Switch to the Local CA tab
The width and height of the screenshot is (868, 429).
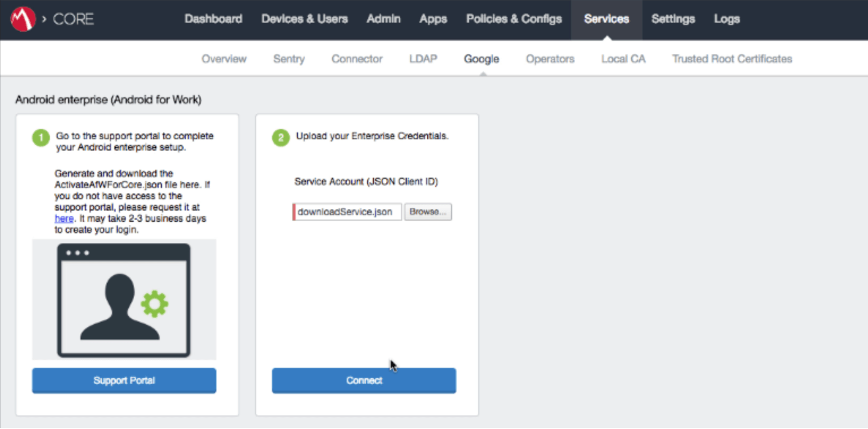click(623, 59)
